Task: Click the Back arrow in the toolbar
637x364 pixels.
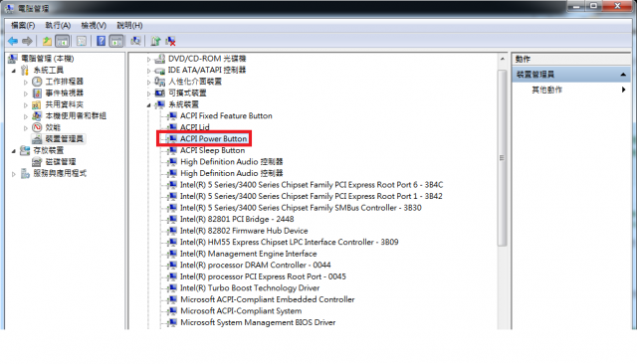Action: (x=13, y=41)
